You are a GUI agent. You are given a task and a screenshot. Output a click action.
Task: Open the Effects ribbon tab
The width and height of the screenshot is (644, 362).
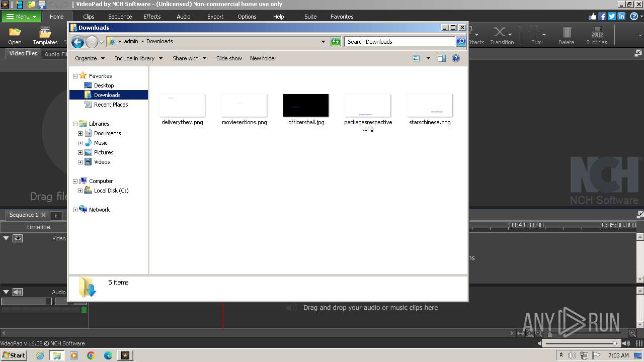coord(152,17)
